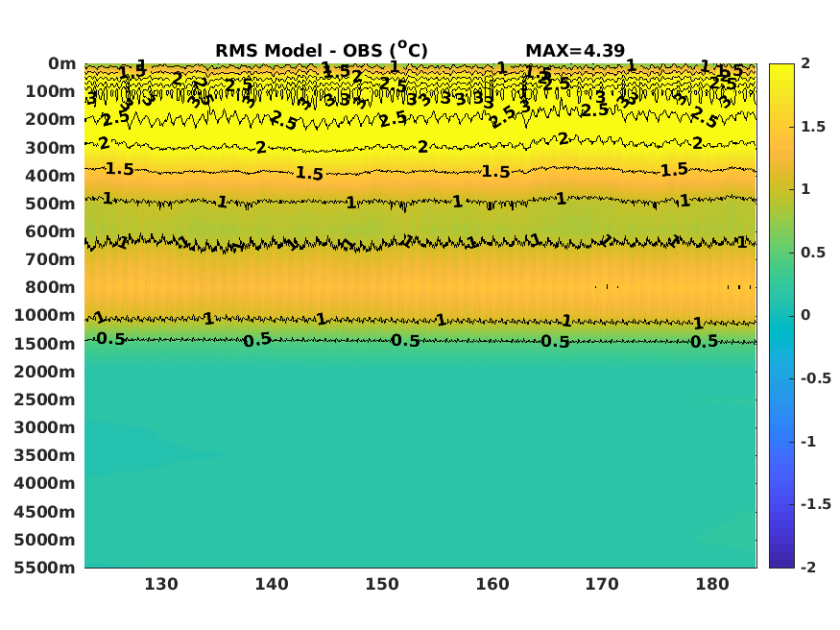The image size is (840, 630).
Task: Click the 'MAX=4.39' annotation
Action: point(575,51)
